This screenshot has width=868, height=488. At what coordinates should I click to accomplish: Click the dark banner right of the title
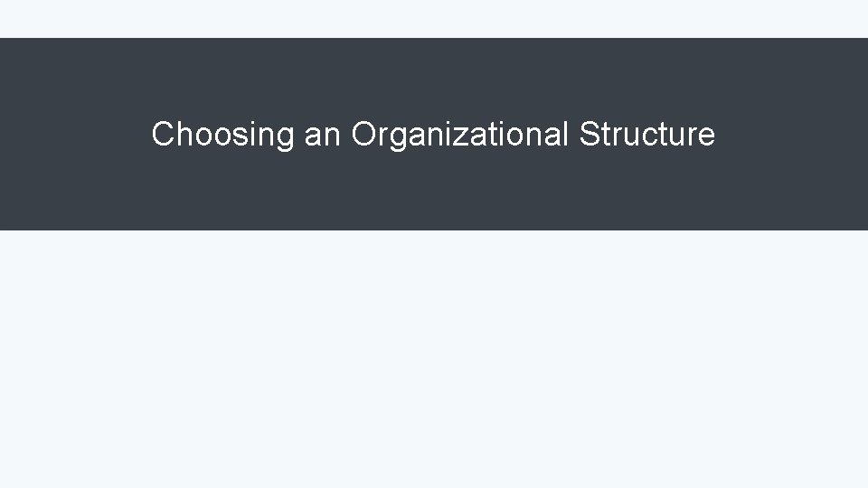(x=792, y=134)
